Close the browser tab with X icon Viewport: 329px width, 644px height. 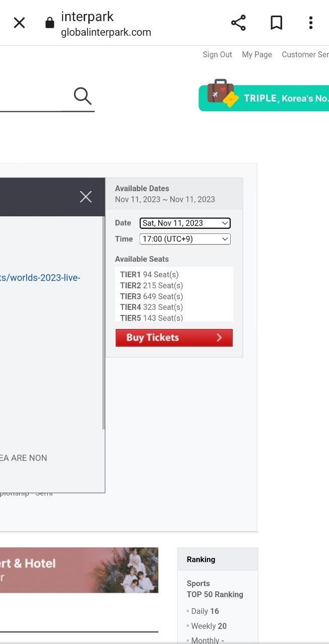tap(19, 23)
